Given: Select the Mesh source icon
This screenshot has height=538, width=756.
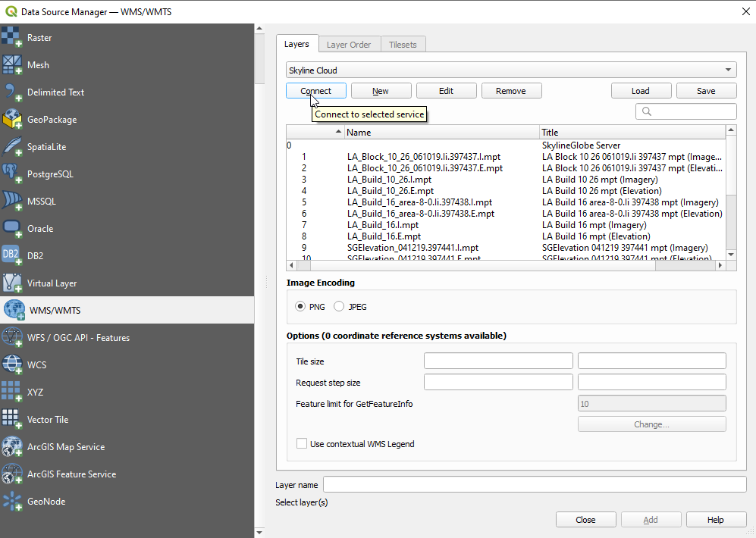Looking at the screenshot, I should click(11, 64).
